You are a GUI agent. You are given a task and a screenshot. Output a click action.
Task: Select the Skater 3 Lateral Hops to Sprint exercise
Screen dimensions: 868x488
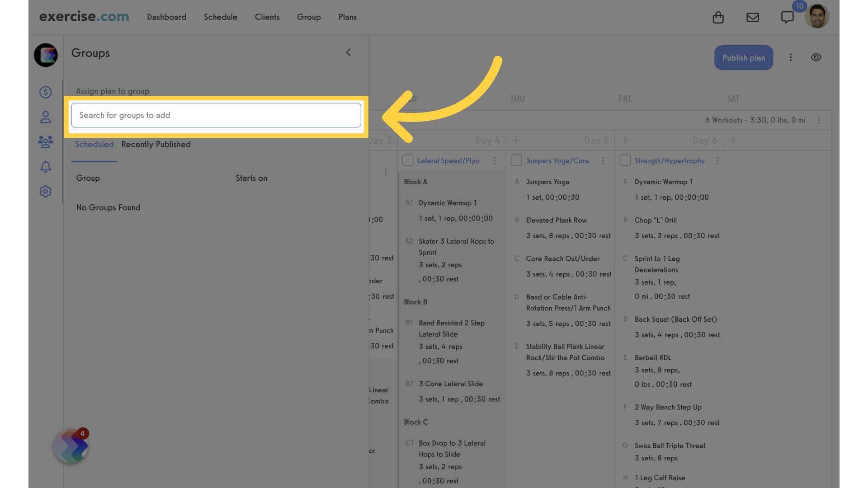pyautogui.click(x=456, y=247)
